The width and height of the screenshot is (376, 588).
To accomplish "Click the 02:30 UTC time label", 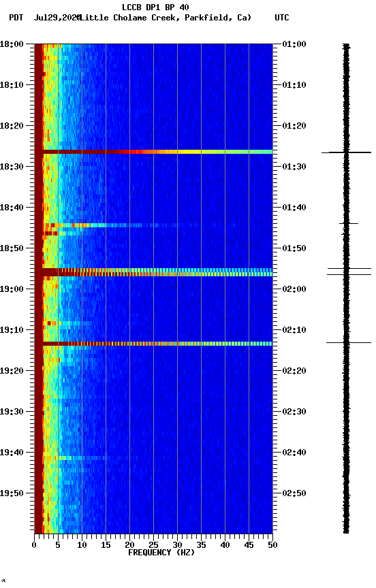I will coord(294,412).
